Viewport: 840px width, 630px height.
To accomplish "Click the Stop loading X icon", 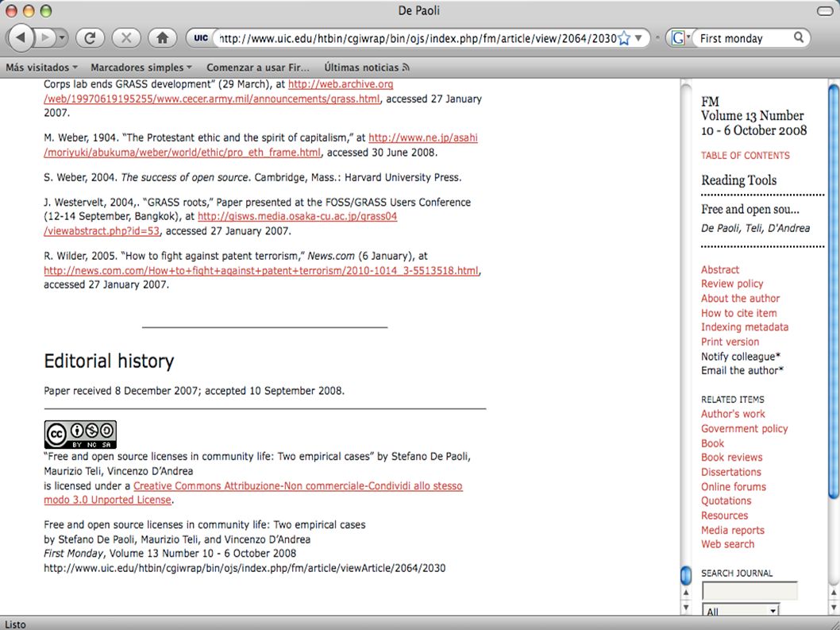I will click(126, 37).
